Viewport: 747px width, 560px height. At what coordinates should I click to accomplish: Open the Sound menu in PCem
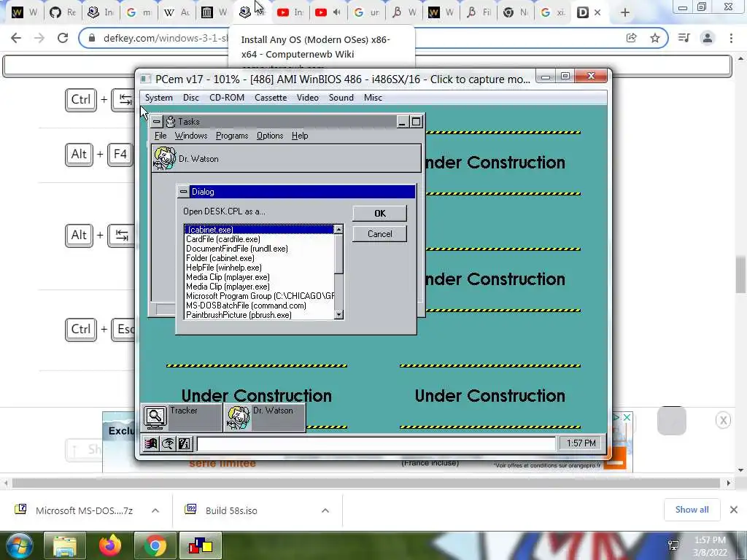pyautogui.click(x=341, y=98)
